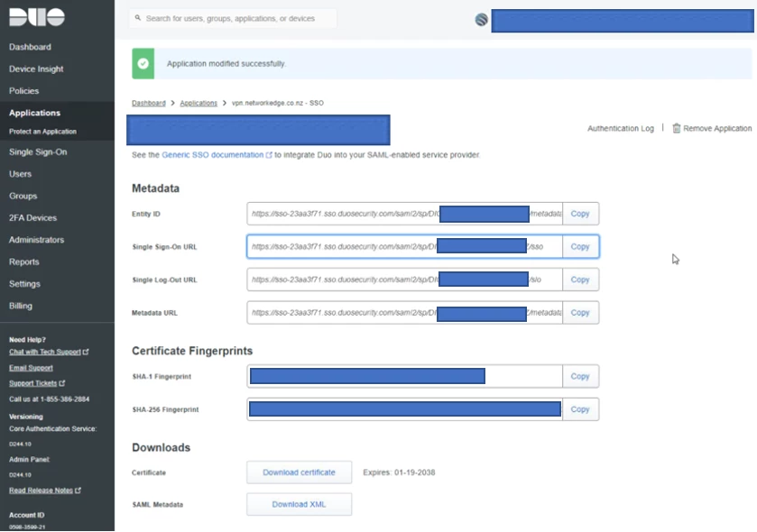Click breadcrumb text vpn.networkedge.co.nz - SSO
Viewport: 757px width, 532px height.
pyautogui.click(x=278, y=103)
